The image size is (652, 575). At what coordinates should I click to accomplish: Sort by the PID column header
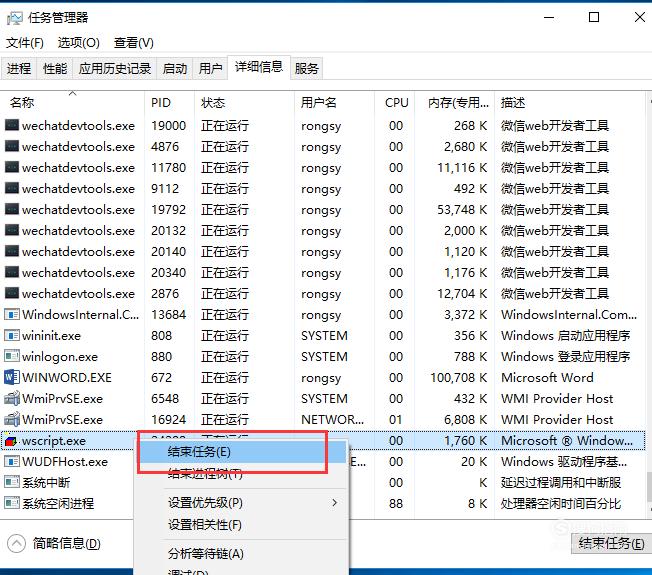(169, 102)
